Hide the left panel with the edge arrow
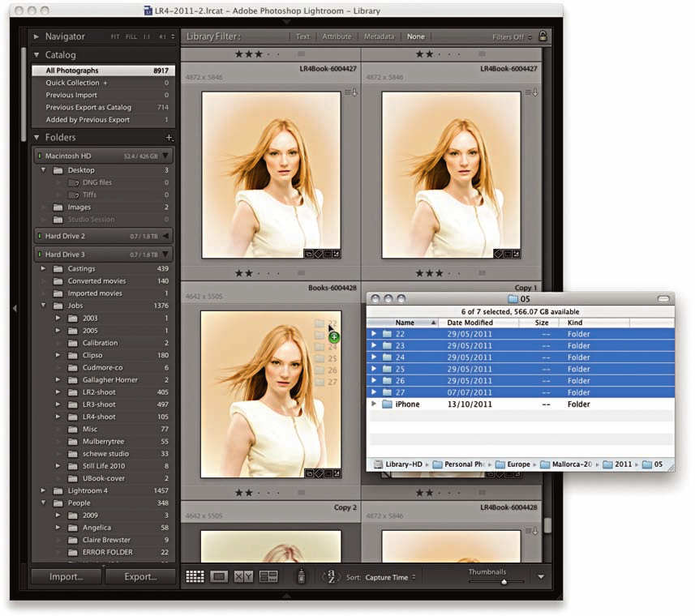Image resolution: width=695 pixels, height=616 pixels. pos(15,308)
